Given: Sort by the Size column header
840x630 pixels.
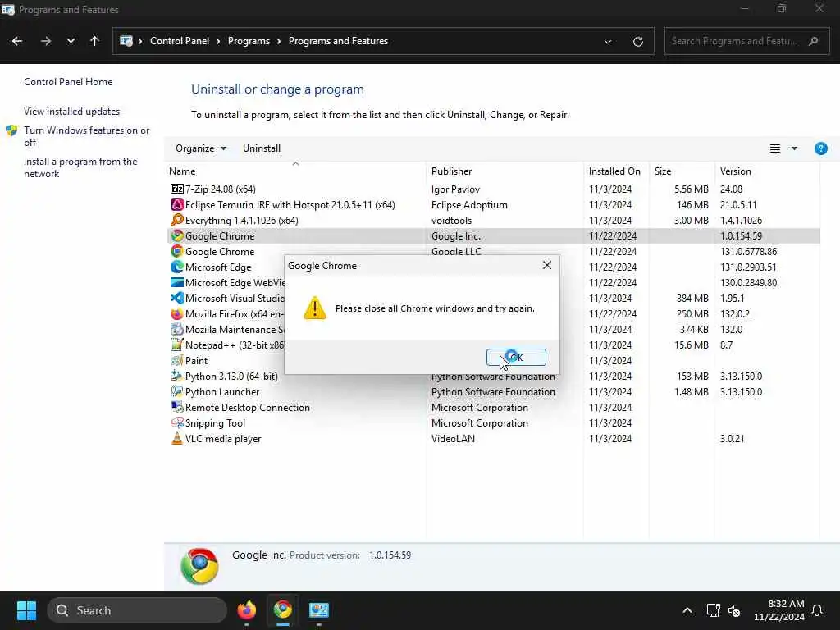Looking at the screenshot, I should point(663,171).
